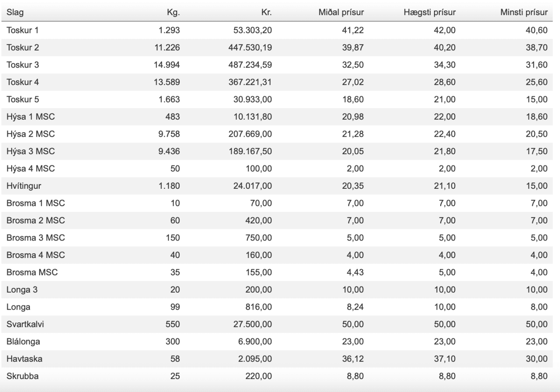Click the Hvítingur species name

pyautogui.click(x=24, y=186)
